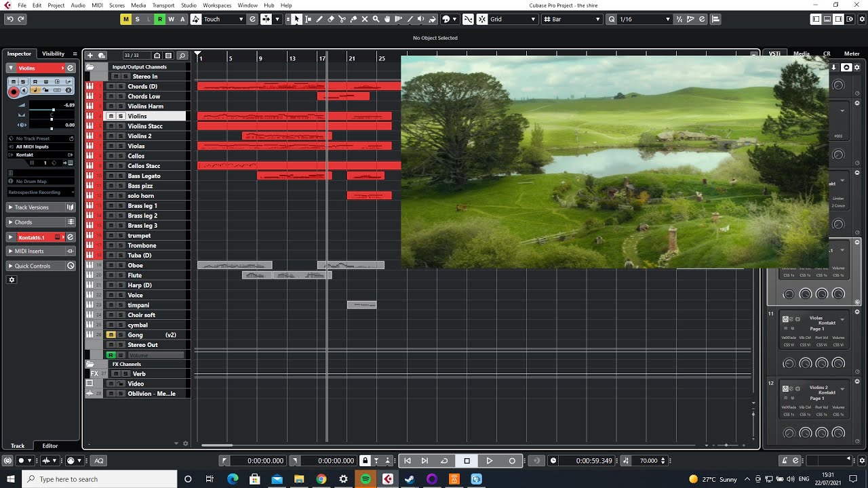The width and height of the screenshot is (868, 488).
Task: Choose the Draw pencil tool
Action: (319, 19)
